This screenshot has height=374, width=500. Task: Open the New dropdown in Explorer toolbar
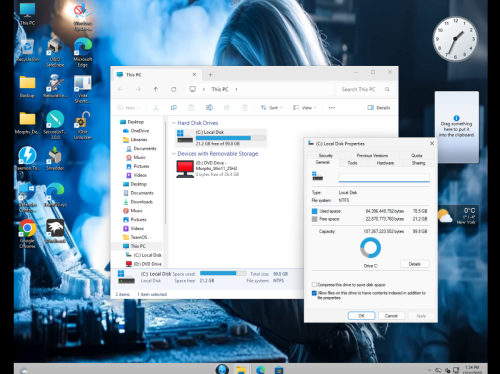(x=129, y=108)
